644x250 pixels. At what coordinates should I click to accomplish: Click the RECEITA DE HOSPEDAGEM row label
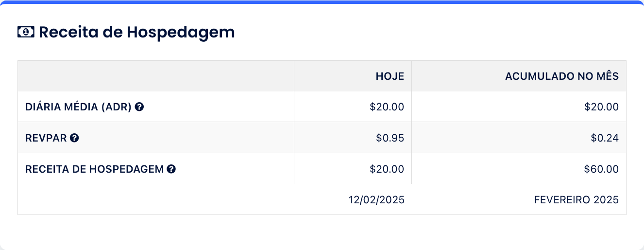(x=95, y=169)
